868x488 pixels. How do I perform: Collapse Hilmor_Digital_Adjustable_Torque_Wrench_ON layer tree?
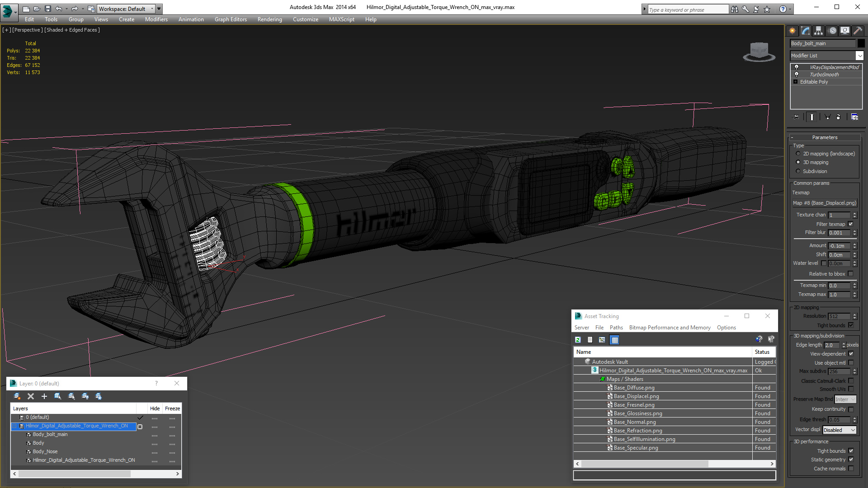14,426
